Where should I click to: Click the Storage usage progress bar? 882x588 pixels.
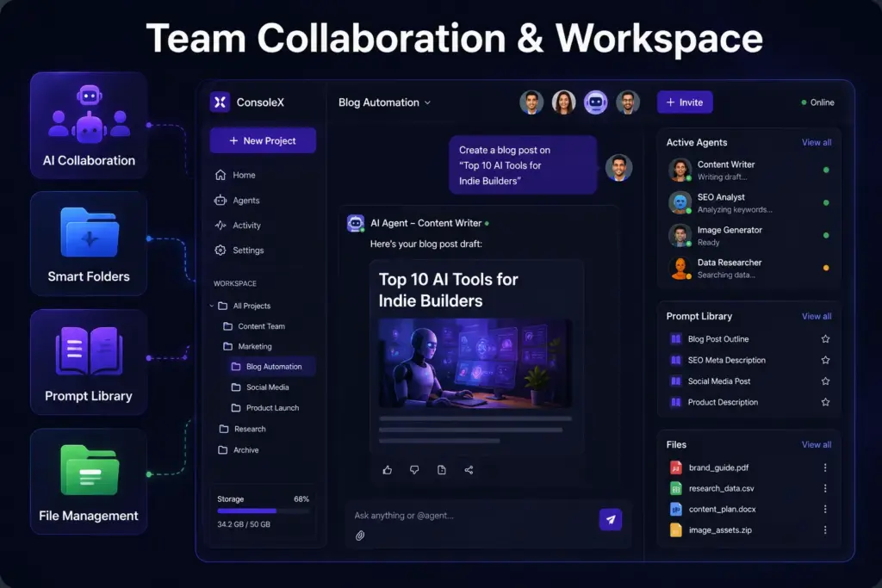click(x=264, y=511)
